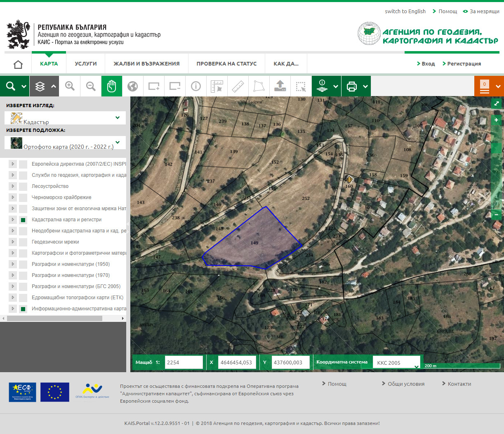Enable the Лесоустройство layer checkbox
Image resolution: width=504 pixels, height=434 pixels.
[x=23, y=187]
